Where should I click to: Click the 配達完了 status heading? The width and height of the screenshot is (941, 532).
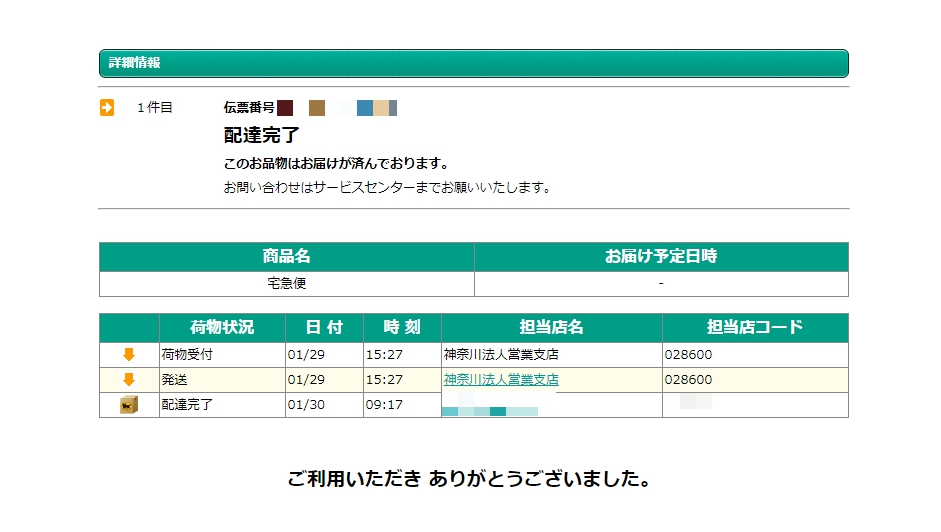pos(261,135)
